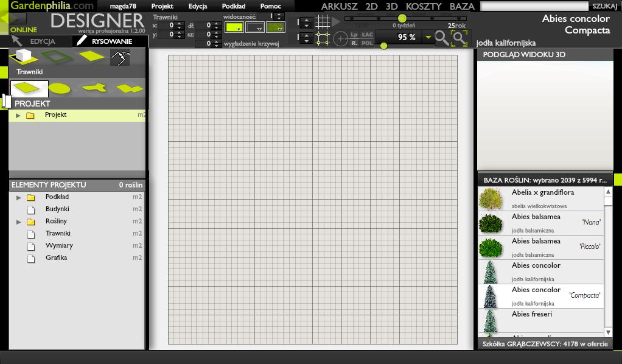This screenshot has height=364, width=622.
Task: Open the zoom percentage dropdown arrow
Action: pyautogui.click(x=428, y=37)
